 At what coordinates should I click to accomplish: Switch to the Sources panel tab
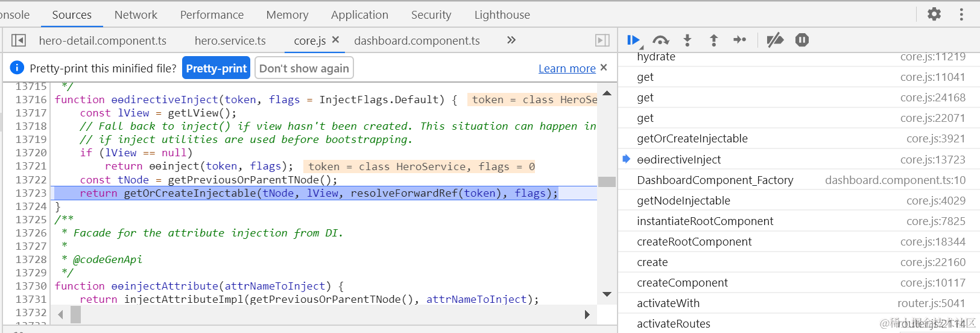point(72,14)
